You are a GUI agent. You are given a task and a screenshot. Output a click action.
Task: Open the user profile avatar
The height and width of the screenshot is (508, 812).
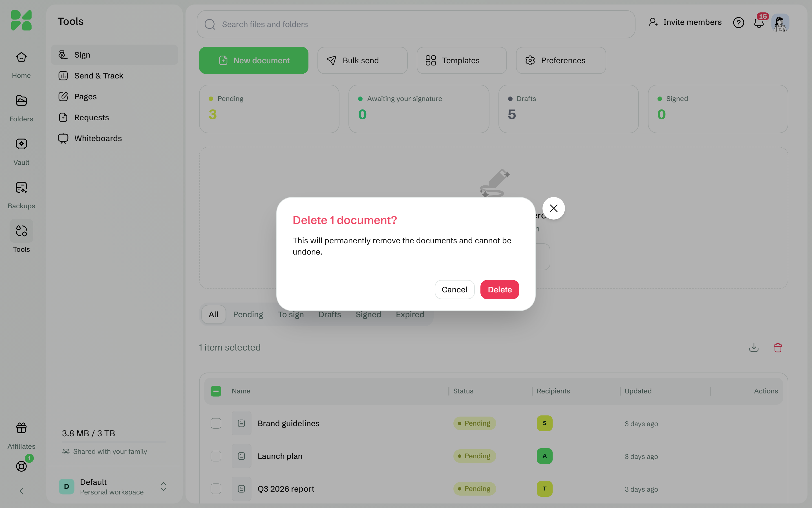pyautogui.click(x=780, y=23)
